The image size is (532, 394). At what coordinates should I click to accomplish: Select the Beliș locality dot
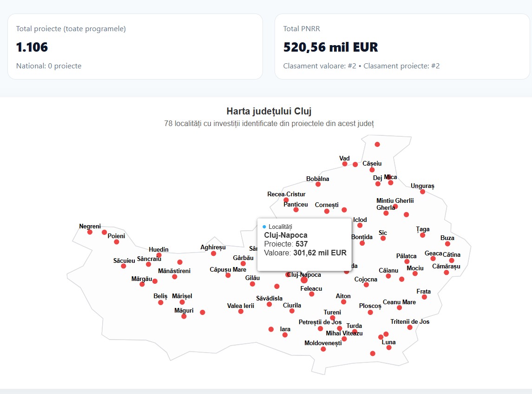[x=160, y=302]
